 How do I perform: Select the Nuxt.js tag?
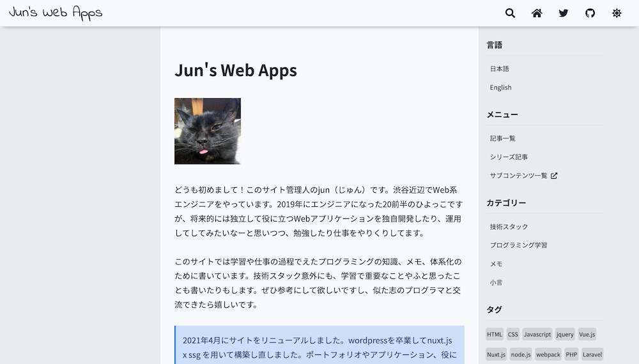[x=496, y=354]
